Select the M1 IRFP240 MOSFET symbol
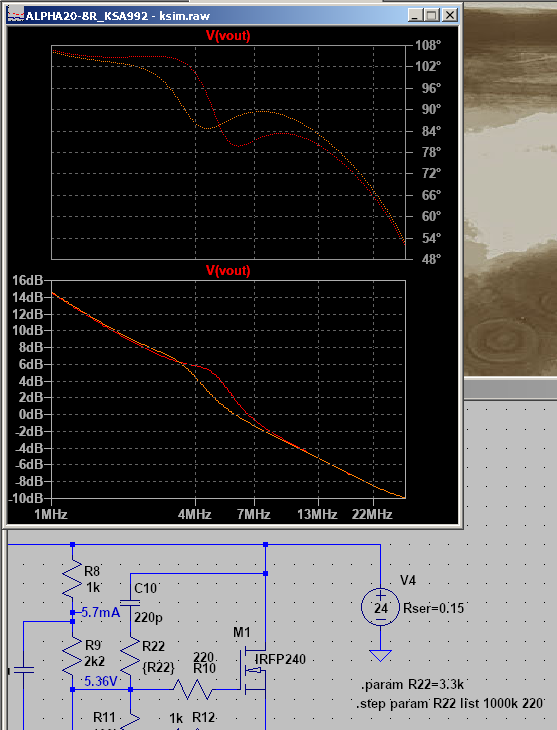 coord(253,670)
